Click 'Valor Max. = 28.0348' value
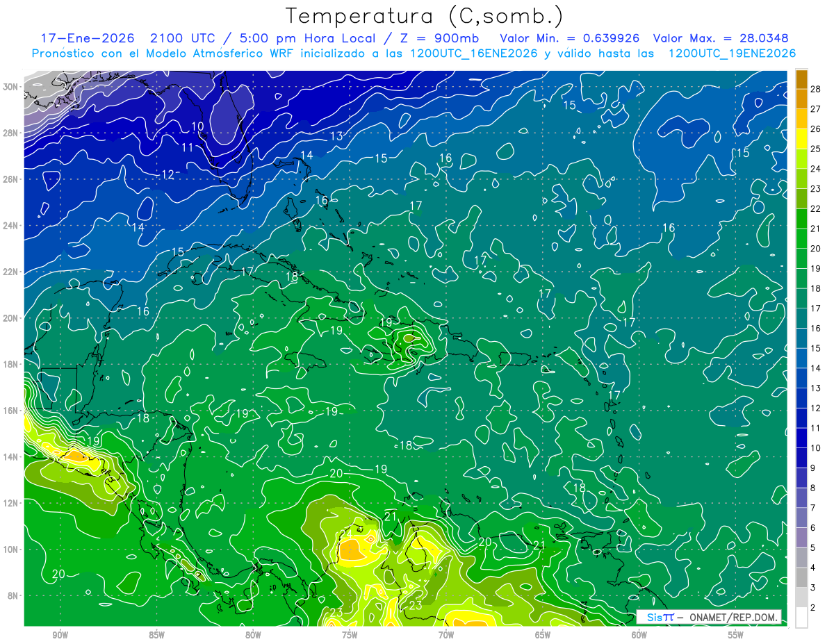Screen dimensions: 834x644 721,38
